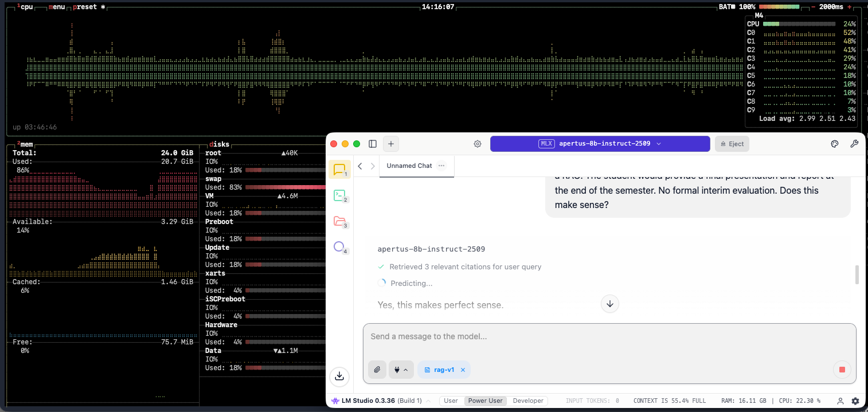868x412 pixels.
Task: Switch to Developer mode
Action: click(x=529, y=401)
